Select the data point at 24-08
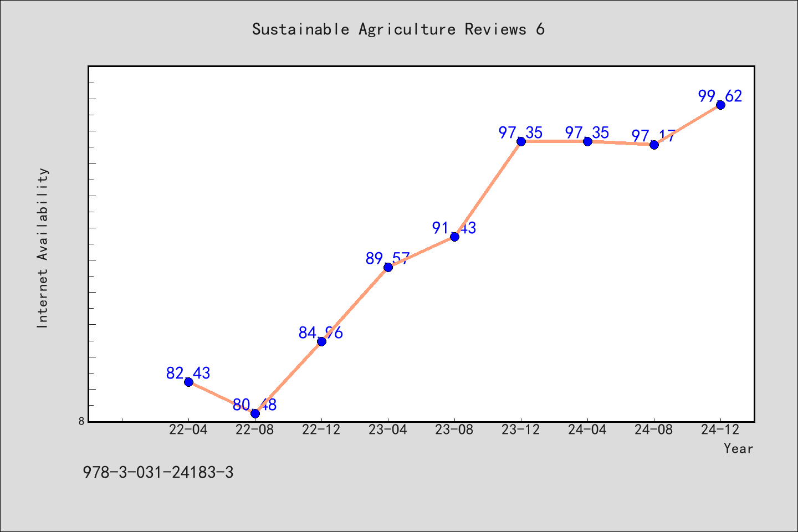 pos(654,145)
